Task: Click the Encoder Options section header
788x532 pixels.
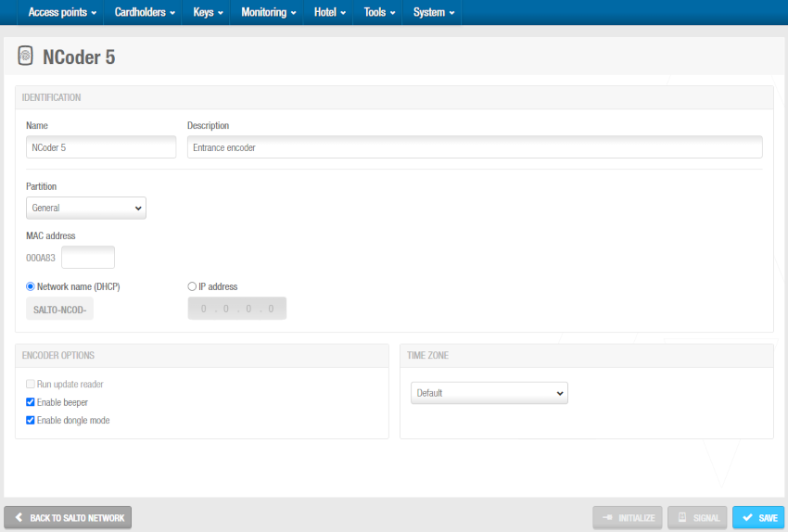Action: (x=58, y=355)
